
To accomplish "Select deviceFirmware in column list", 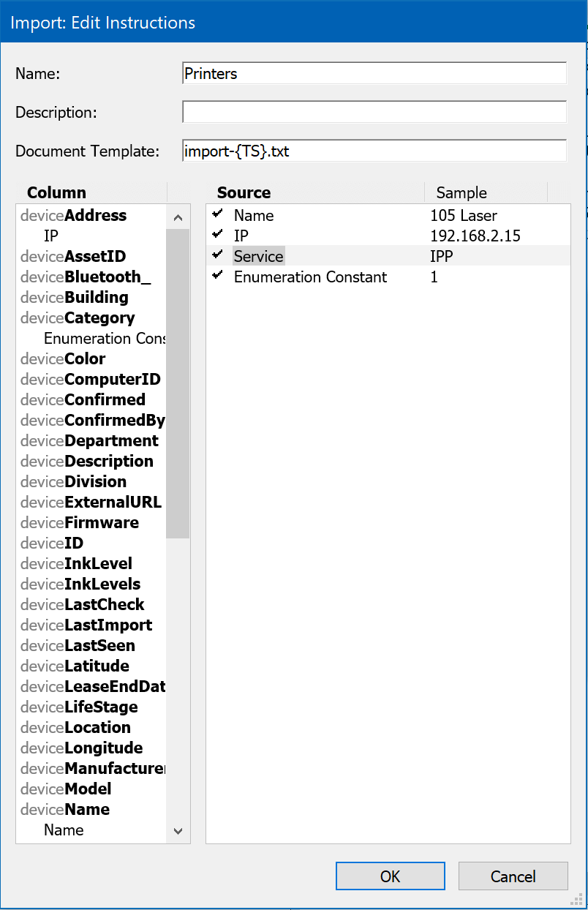I will point(80,523).
